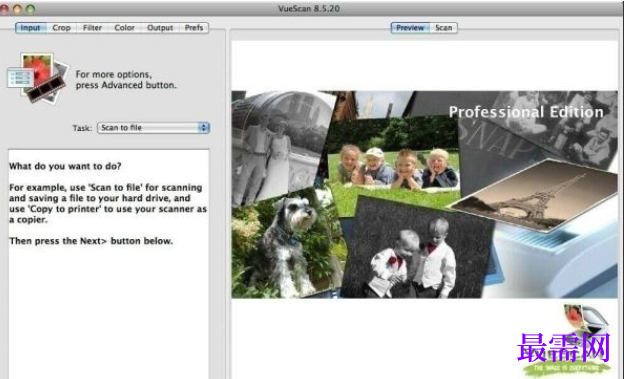Image resolution: width=629 pixels, height=379 pixels.
Task: Switch to the Scan pane tab
Action: click(x=444, y=28)
